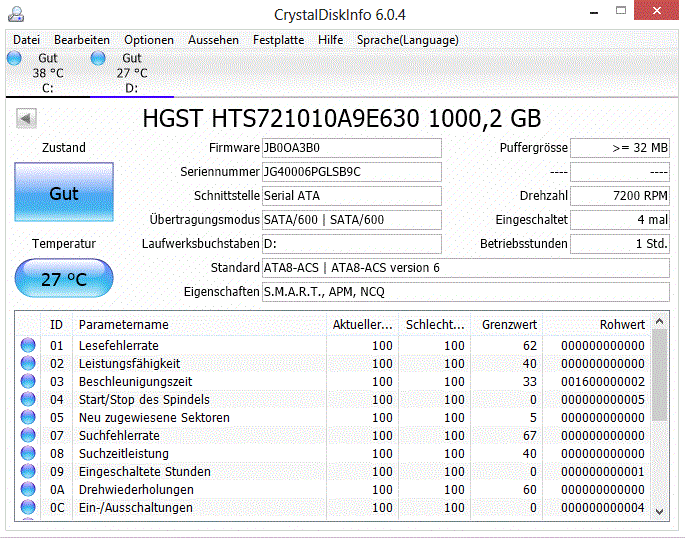Select the Eingeschaltete Stunden text
Viewport: 685px width, 538px height.
[145, 471]
